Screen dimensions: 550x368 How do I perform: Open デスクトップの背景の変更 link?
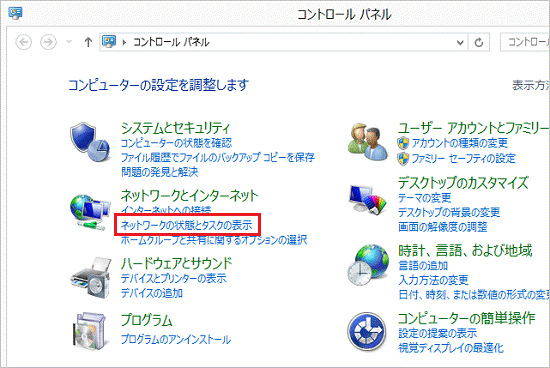pyautogui.click(x=449, y=212)
